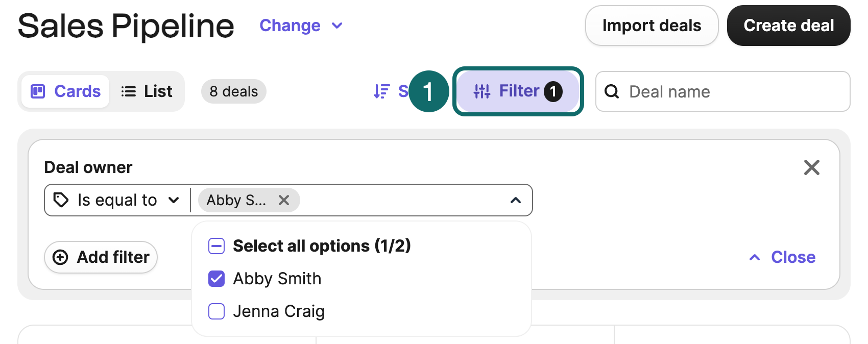Click the Import deals button

[x=652, y=25]
